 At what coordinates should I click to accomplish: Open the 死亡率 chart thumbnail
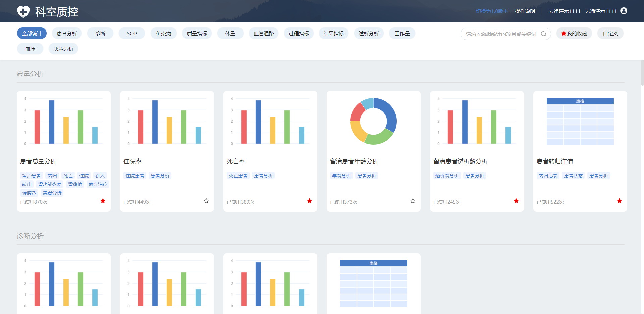pos(270,121)
